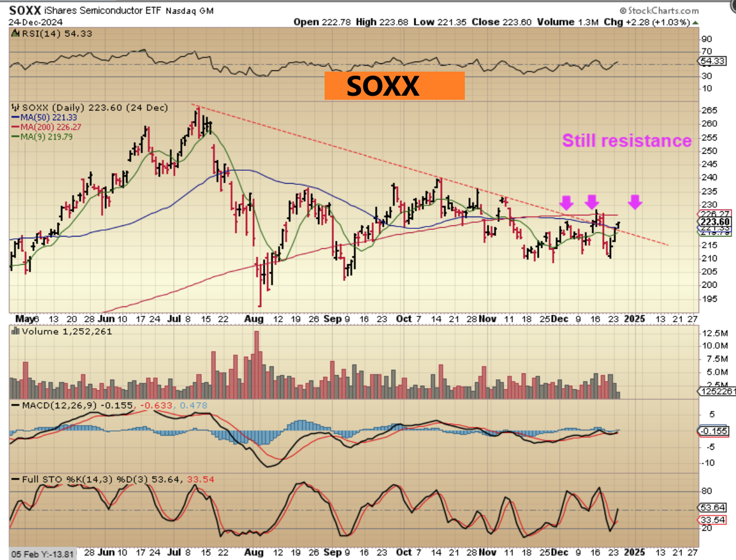
Task: Click the red -0.633 MACD signal value
Action: click(x=157, y=406)
